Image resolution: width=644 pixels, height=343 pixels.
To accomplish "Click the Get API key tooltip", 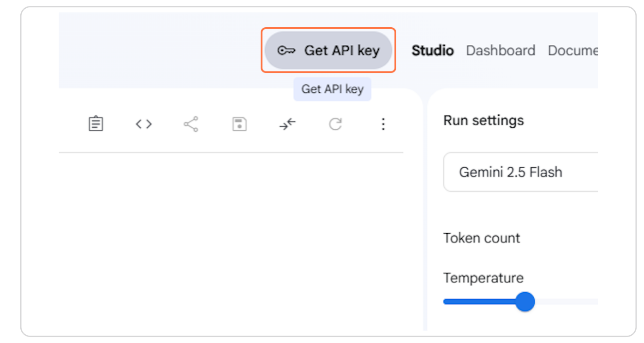I will [332, 89].
